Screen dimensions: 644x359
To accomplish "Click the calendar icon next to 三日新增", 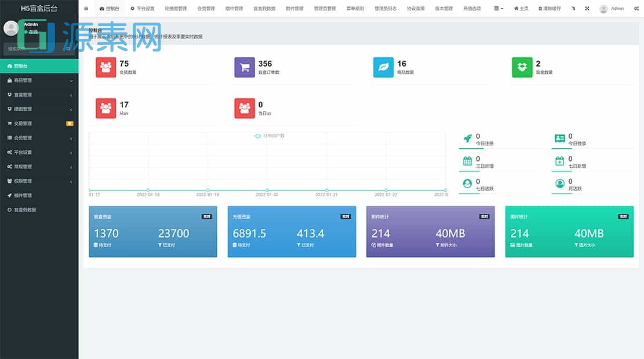I will [468, 160].
